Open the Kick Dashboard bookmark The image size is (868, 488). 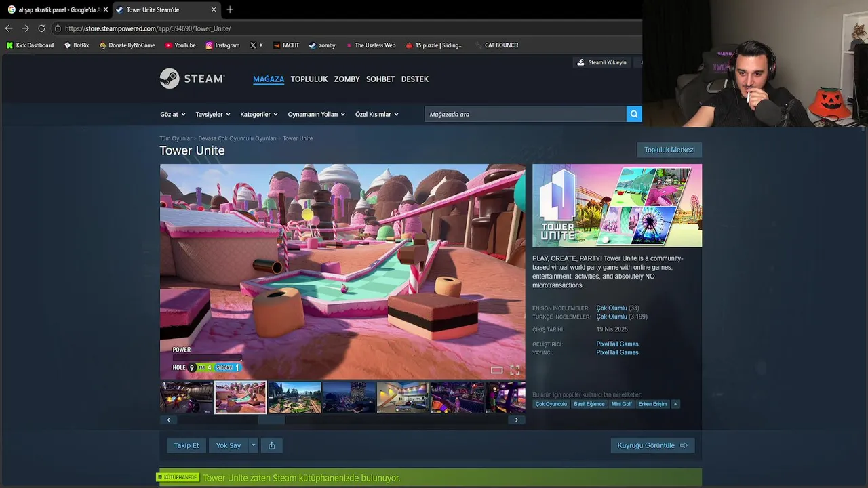tap(30, 45)
